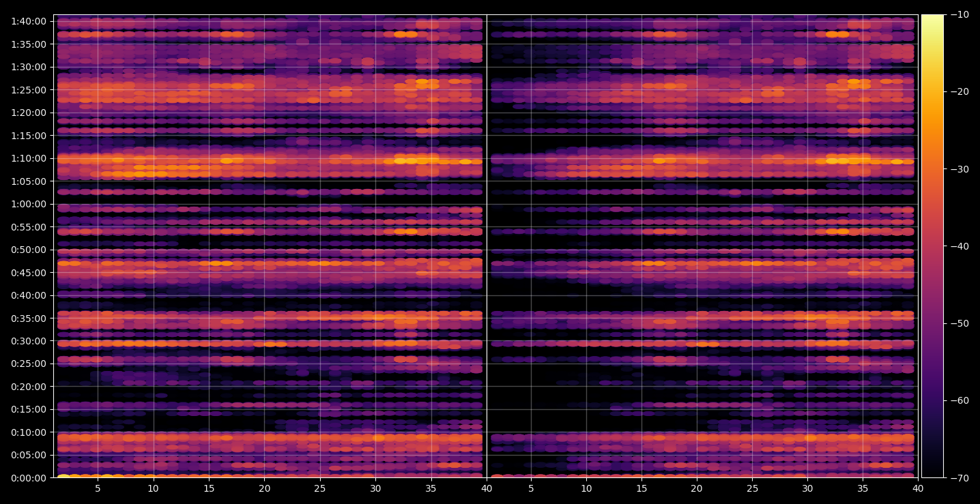Select the −60 value on the colorbar
Viewport: 980px width, 504px height.
(x=959, y=400)
